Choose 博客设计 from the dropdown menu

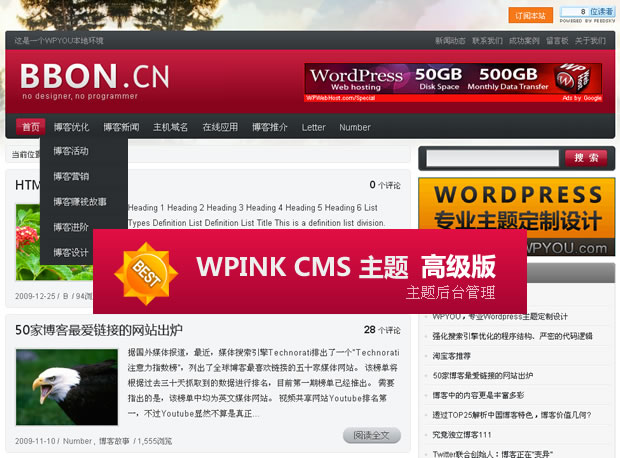[71, 252]
